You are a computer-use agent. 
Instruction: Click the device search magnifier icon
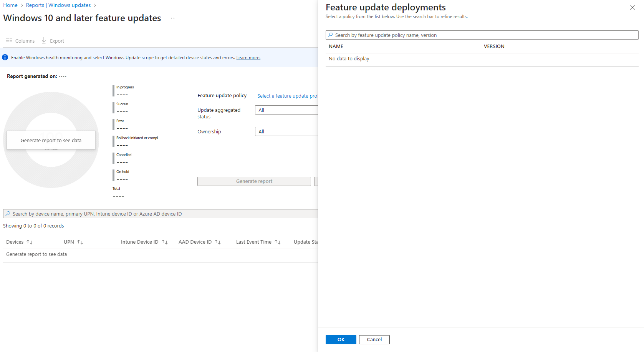[8, 214]
